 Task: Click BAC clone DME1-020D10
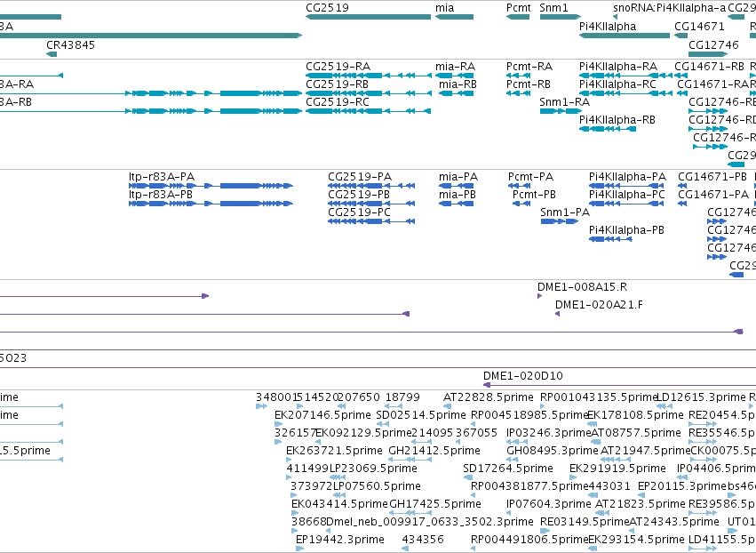coord(522,376)
